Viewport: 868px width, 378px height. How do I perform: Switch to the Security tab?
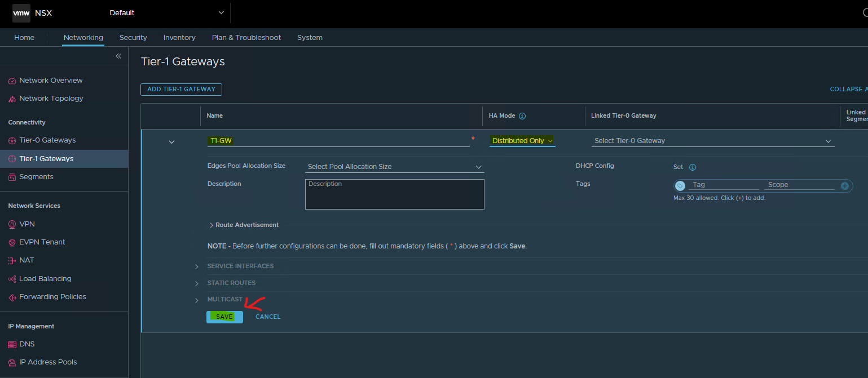(x=133, y=38)
